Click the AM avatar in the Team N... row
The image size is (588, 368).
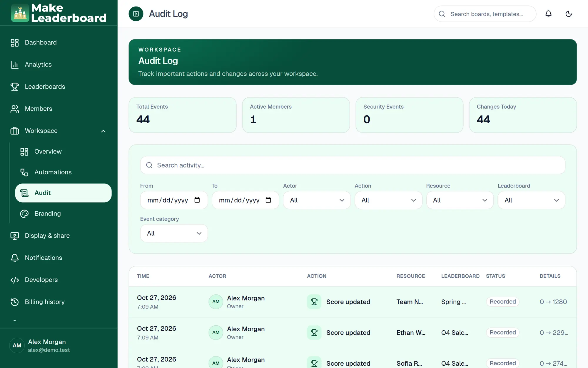216,302
